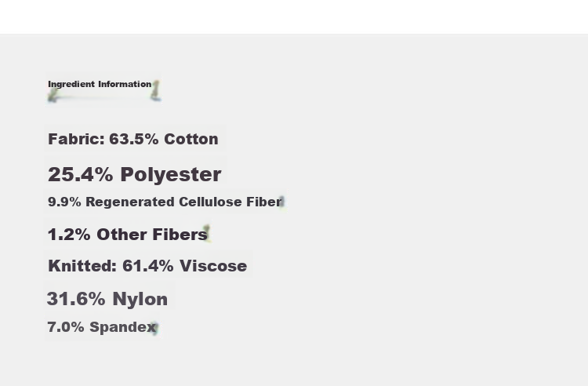Click the word Viscose
588x386 pixels.
(213, 266)
